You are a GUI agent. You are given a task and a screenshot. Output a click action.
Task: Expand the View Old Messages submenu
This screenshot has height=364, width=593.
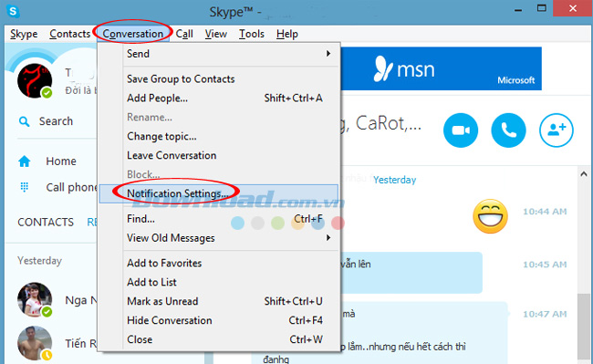[219, 238]
